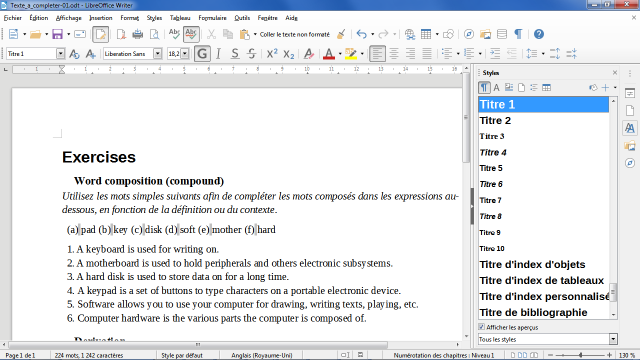Open the Fichier menu
The height and width of the screenshot is (360, 640).
coord(13,18)
